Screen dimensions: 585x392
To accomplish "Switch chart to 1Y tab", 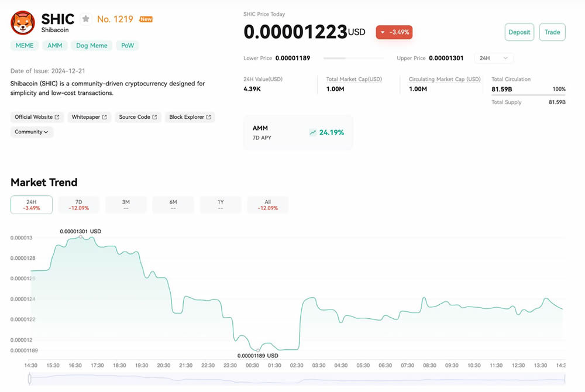I will (x=221, y=205).
